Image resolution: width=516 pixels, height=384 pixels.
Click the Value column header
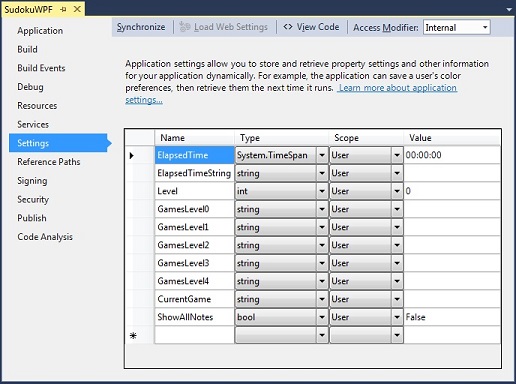pyautogui.click(x=452, y=138)
